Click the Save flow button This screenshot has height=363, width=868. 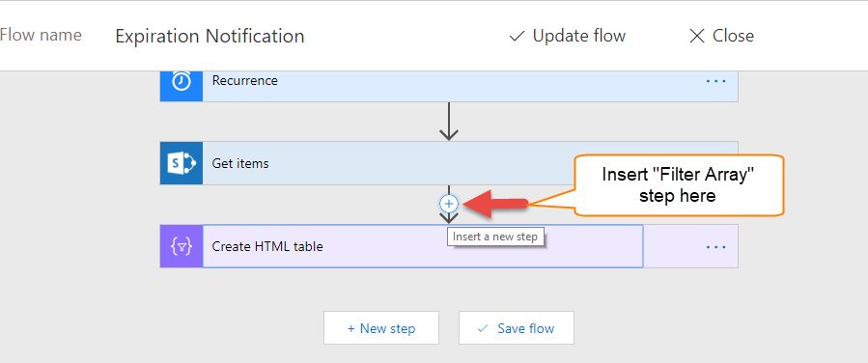click(x=516, y=328)
